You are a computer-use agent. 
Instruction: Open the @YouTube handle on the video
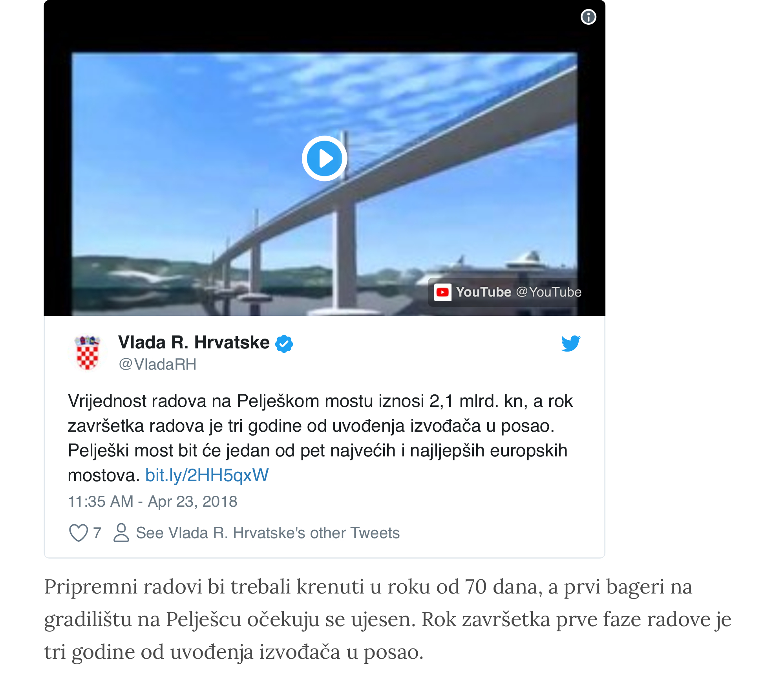(548, 292)
